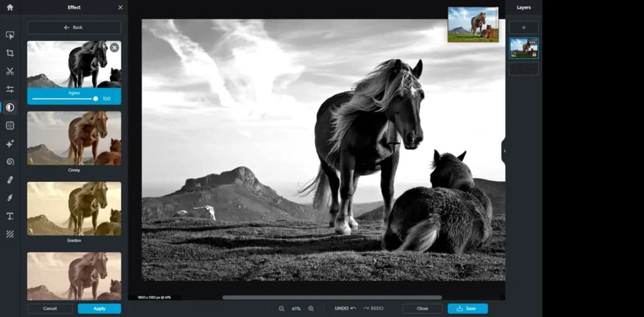Select the Text tool
The height and width of the screenshot is (317, 644).
(10, 216)
